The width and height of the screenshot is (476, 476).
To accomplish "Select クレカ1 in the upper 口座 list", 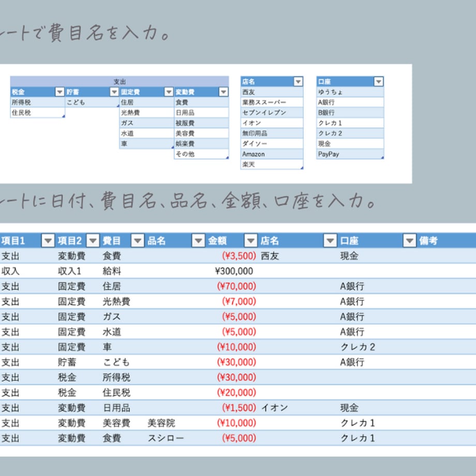I will 350,123.
